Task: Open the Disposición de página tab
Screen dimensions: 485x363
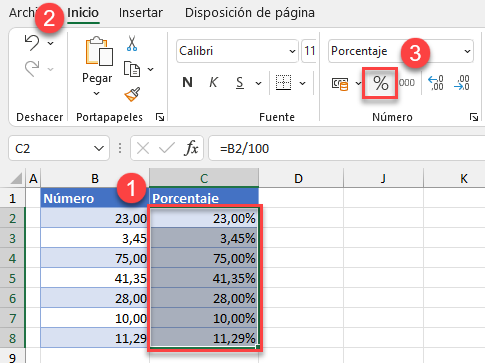Action: pyautogui.click(x=250, y=13)
